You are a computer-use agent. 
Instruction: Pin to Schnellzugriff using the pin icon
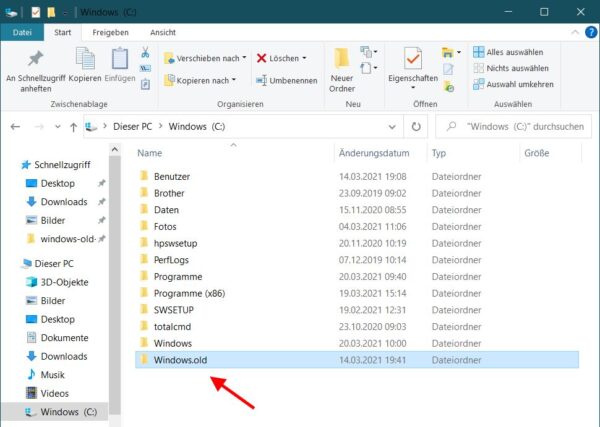pos(36,59)
